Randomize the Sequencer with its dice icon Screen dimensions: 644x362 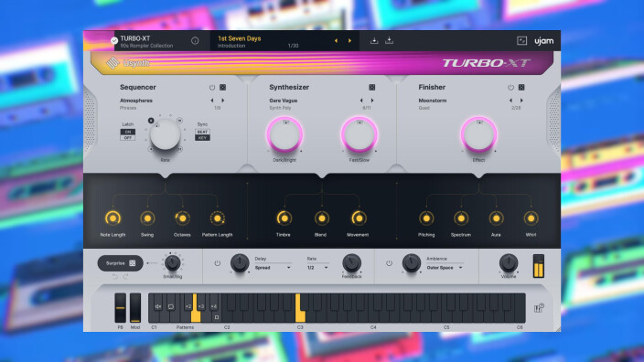[x=222, y=88]
